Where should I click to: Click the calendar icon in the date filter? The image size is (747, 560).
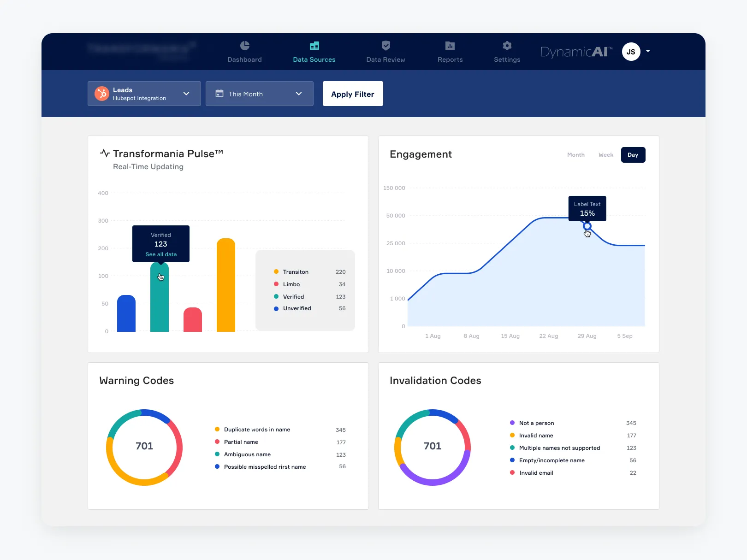point(219,94)
